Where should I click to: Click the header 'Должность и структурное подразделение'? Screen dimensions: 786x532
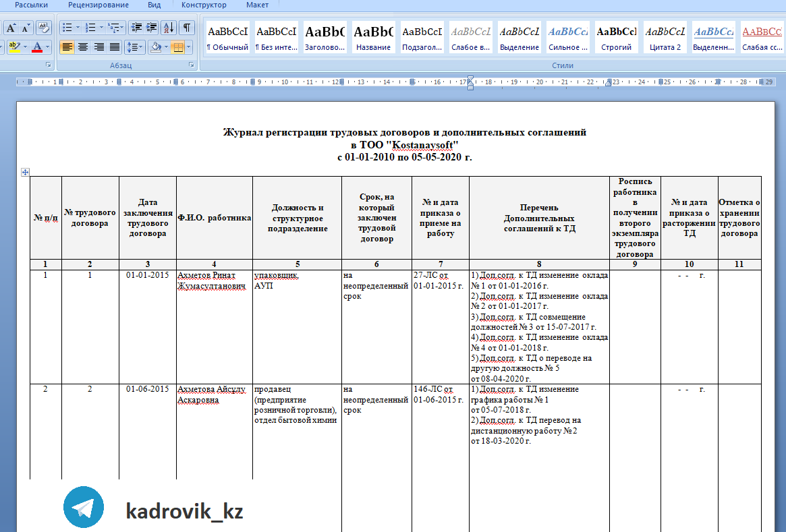pyautogui.click(x=298, y=218)
